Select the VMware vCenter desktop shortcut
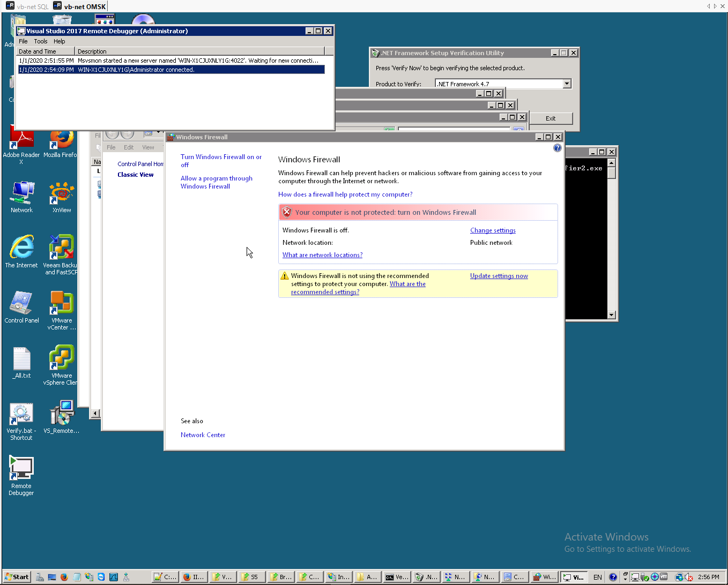728x585 pixels. 61,311
